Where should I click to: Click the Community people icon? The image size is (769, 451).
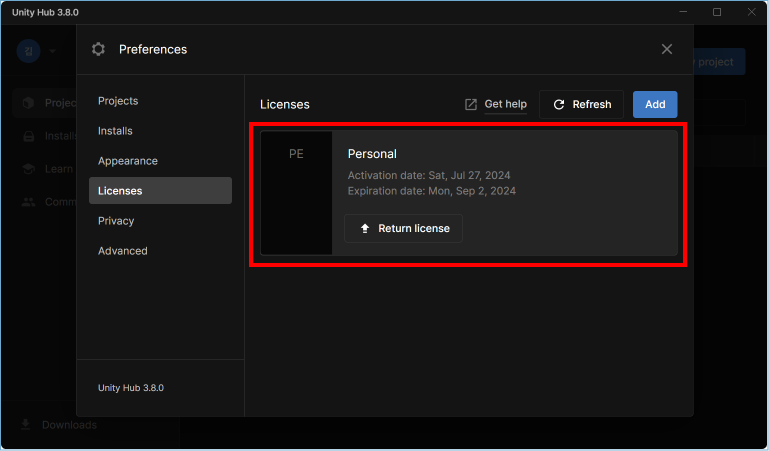click(28, 202)
